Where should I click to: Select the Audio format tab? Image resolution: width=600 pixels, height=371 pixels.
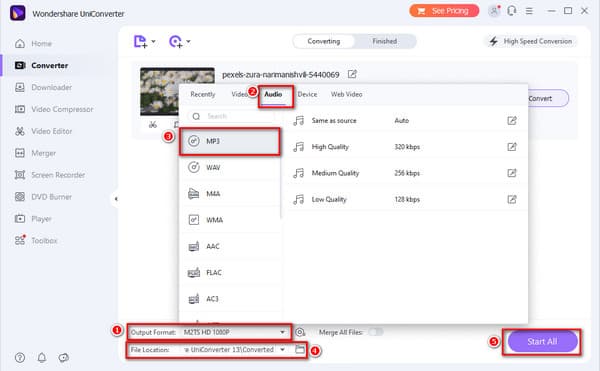click(273, 94)
